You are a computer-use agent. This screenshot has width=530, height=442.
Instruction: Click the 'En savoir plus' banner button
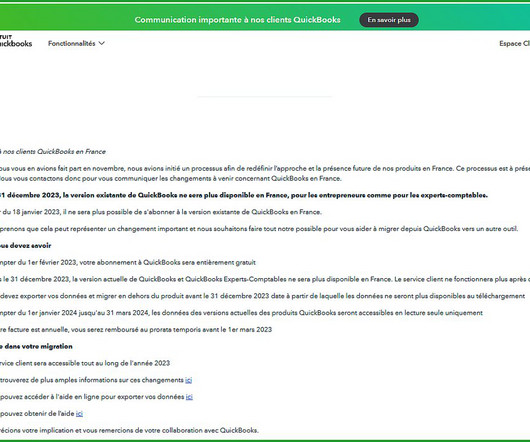tap(389, 20)
